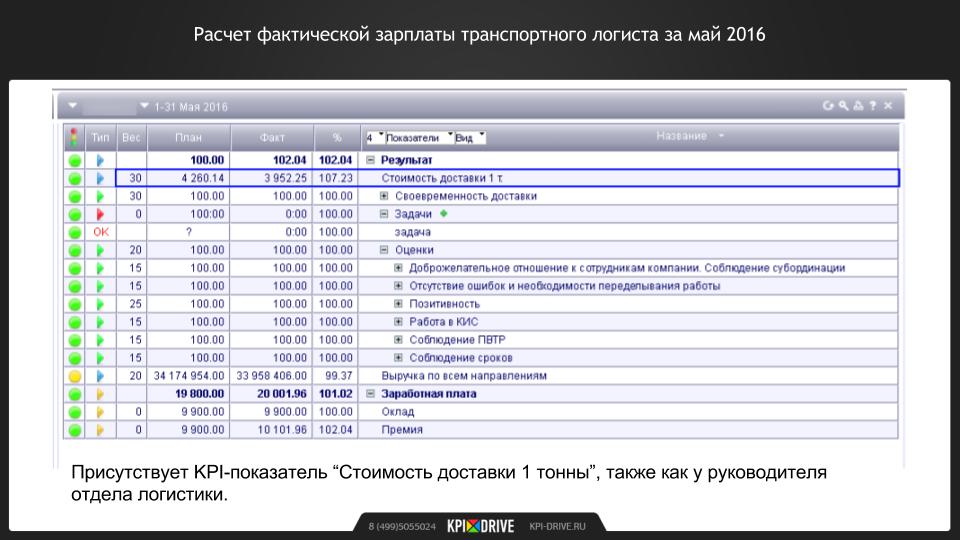Select the Оклад row name
The height and width of the screenshot is (540, 960).
click(x=397, y=412)
